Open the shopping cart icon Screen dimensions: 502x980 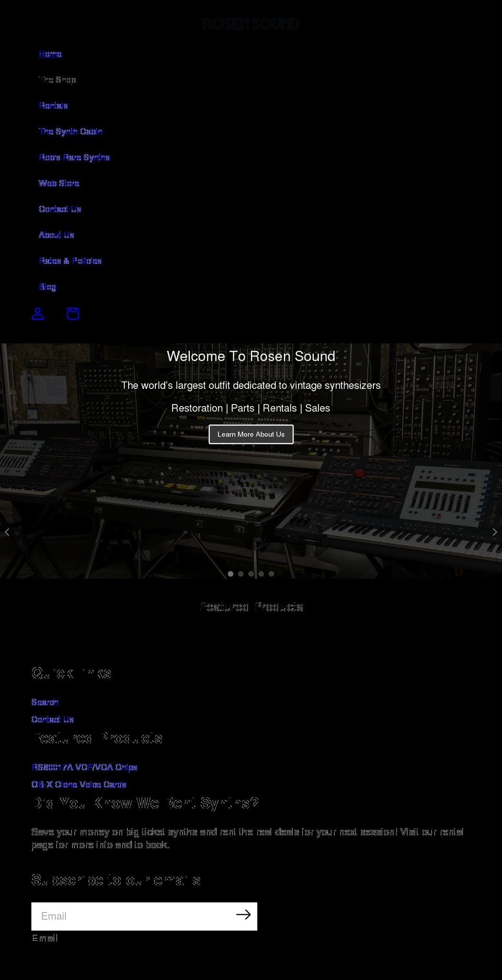[73, 314]
